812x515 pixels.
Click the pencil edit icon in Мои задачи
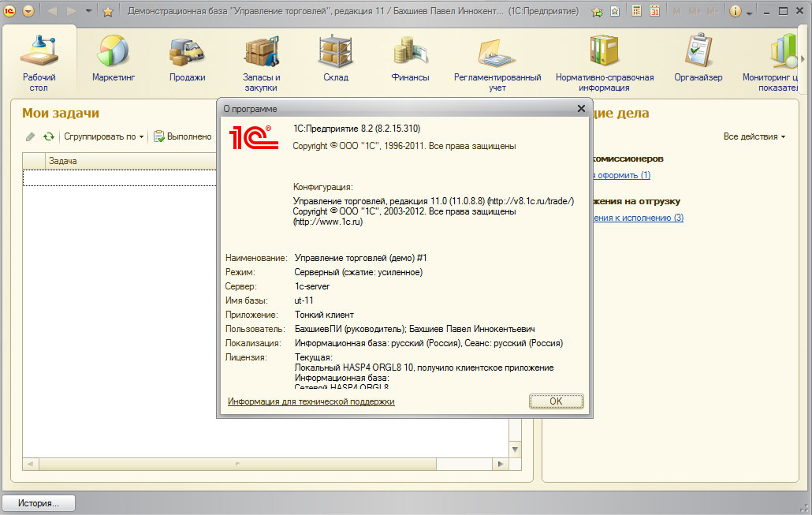(x=31, y=136)
